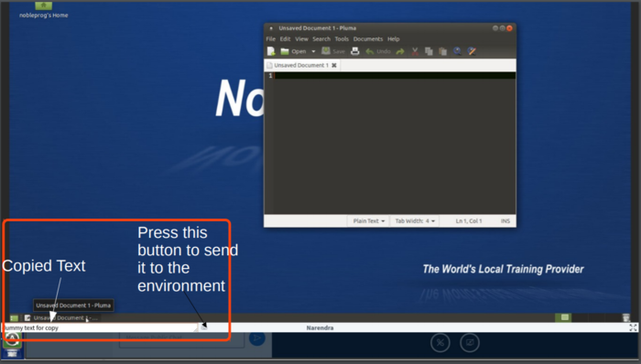Screen dimensions: 641x364
Task: Open the Edit menu
Action: (x=285, y=39)
